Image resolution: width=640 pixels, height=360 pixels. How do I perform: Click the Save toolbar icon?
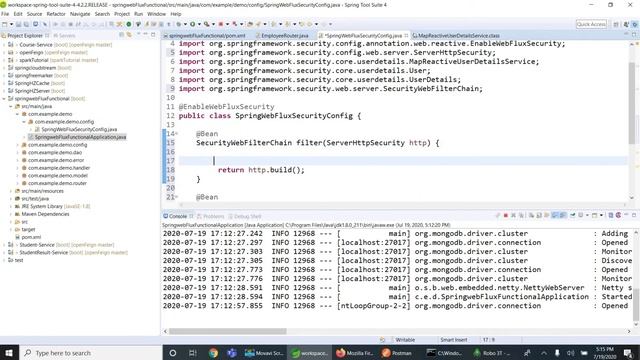coord(18,24)
